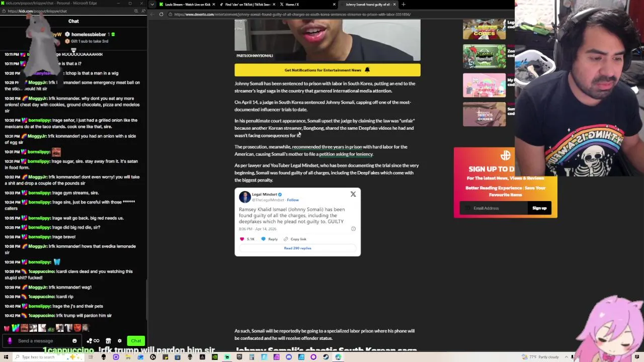Screen dimensions: 644x362
Task: Follow Legal Mindset from the tweet
Action: pyautogui.click(x=292, y=200)
